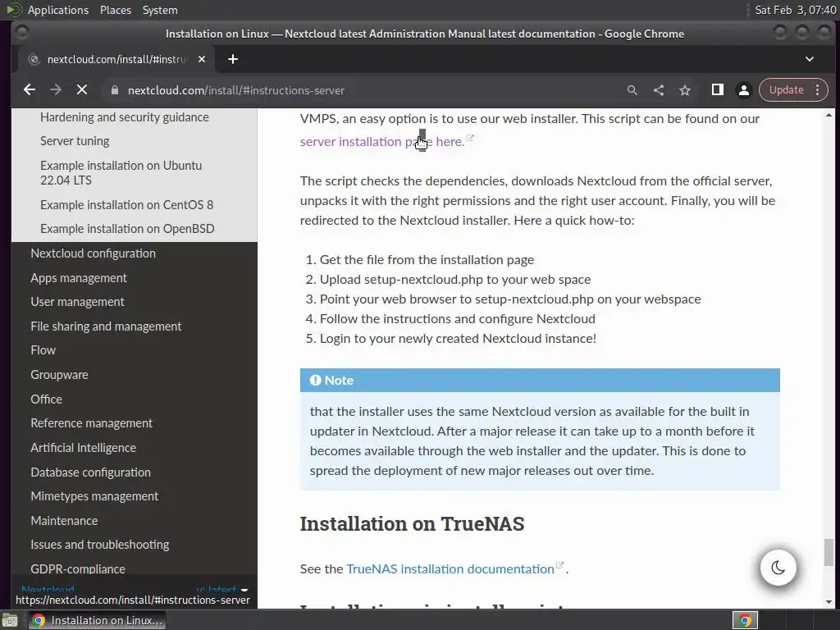Click text Login to your newly created Nextcloud instance

(x=458, y=339)
